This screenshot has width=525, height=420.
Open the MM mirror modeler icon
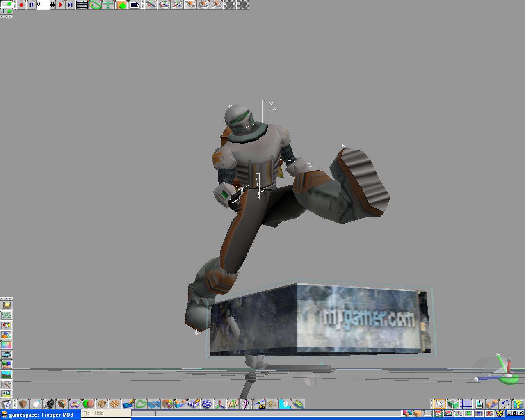pos(233,404)
